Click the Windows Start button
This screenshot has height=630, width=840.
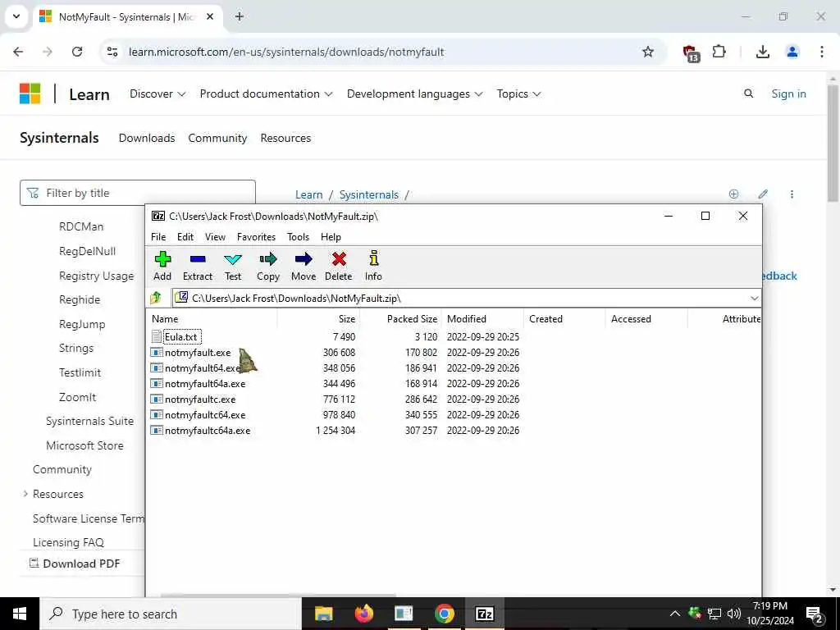point(20,614)
